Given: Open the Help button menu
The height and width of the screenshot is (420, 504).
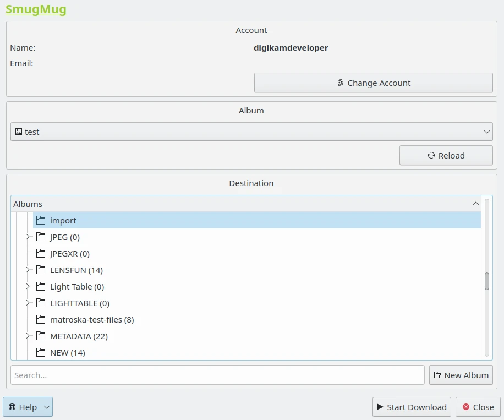Looking at the screenshot, I should pyautogui.click(x=28, y=407).
